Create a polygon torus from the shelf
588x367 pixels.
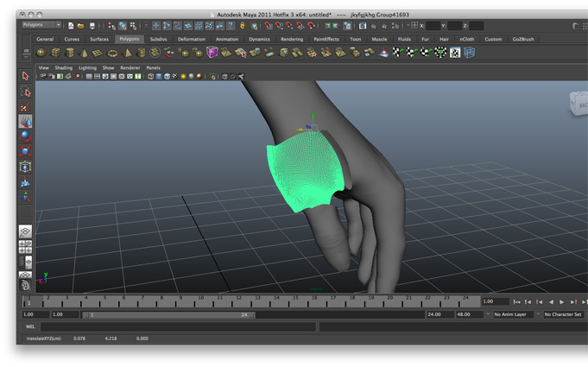tap(112, 53)
